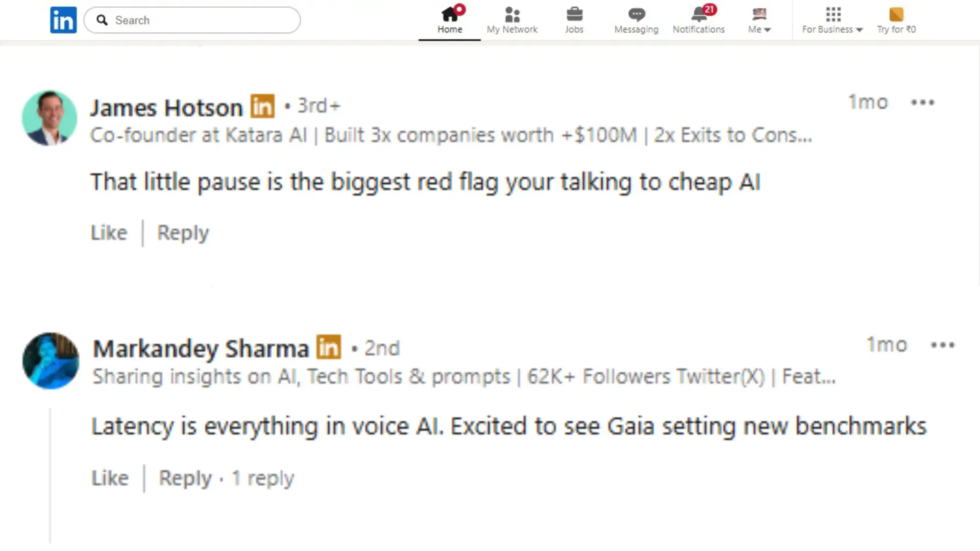Expand the Me profile dropdown
The image size is (980, 551).
[x=759, y=20]
